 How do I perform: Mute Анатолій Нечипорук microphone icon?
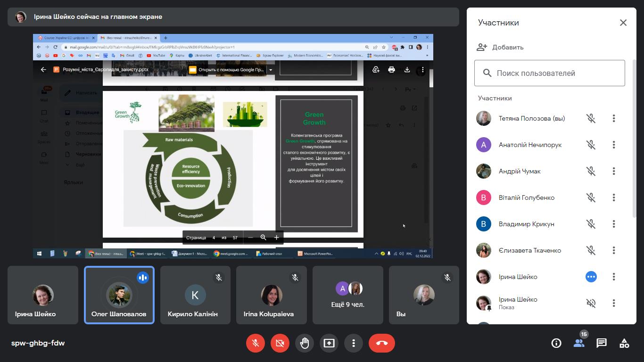coord(591,145)
